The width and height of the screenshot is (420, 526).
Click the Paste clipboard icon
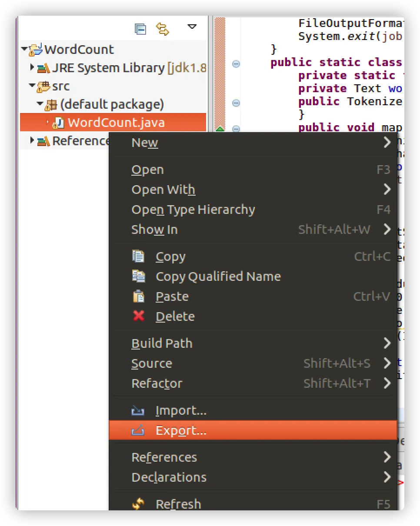(x=138, y=296)
